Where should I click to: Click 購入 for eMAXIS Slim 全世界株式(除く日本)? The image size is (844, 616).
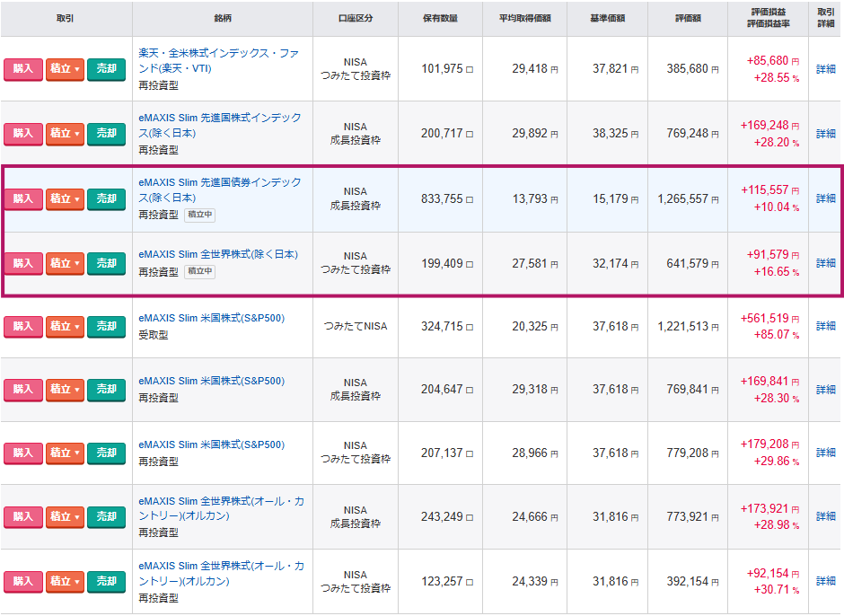coord(22,263)
